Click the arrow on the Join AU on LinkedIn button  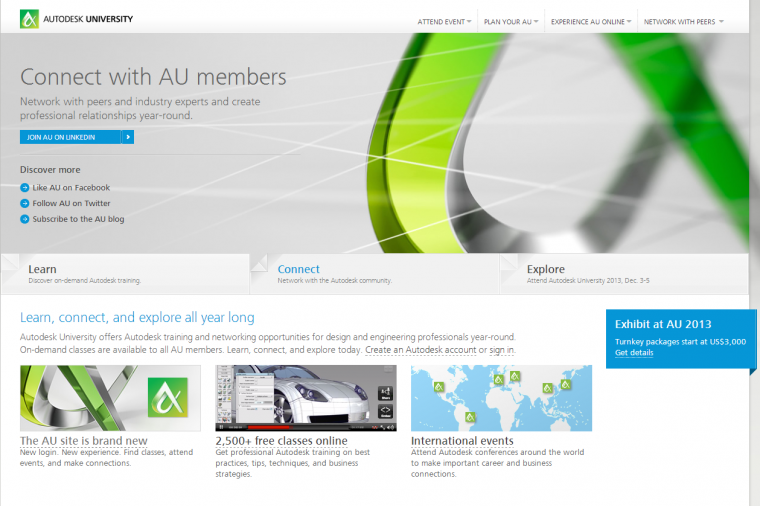(x=127, y=137)
